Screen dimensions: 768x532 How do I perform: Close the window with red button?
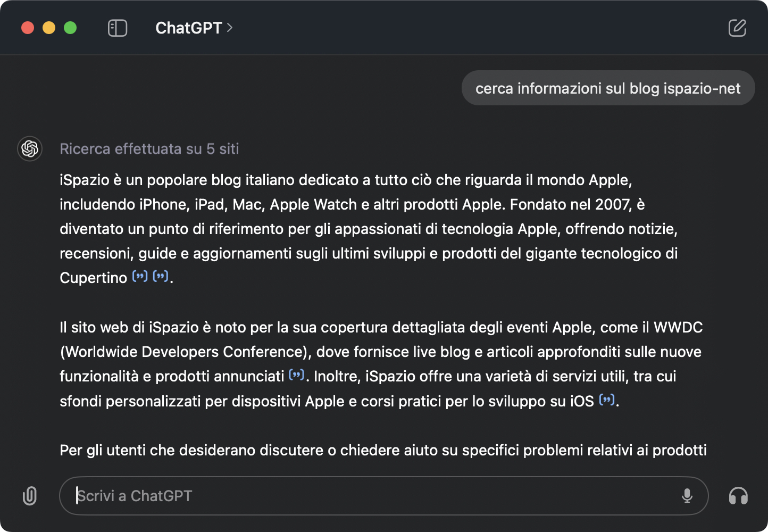click(x=28, y=28)
